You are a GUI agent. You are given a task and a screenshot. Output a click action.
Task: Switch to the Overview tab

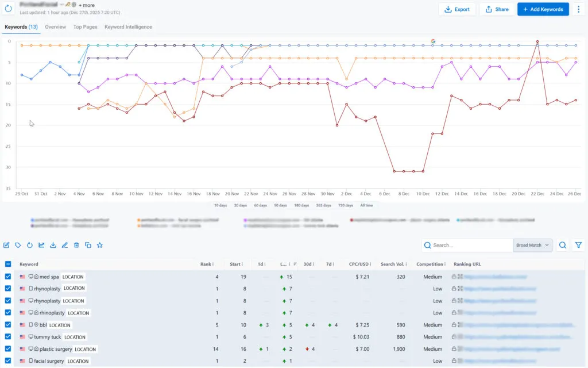pyautogui.click(x=56, y=27)
